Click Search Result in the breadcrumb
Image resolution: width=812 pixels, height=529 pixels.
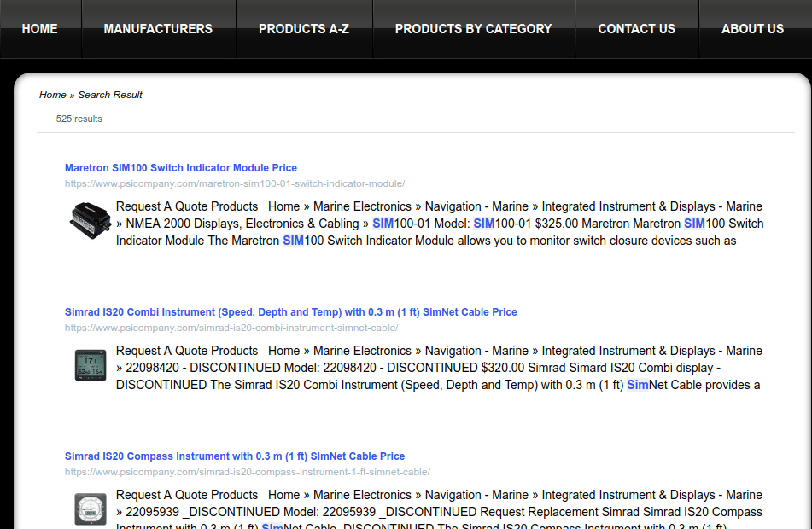(x=110, y=95)
